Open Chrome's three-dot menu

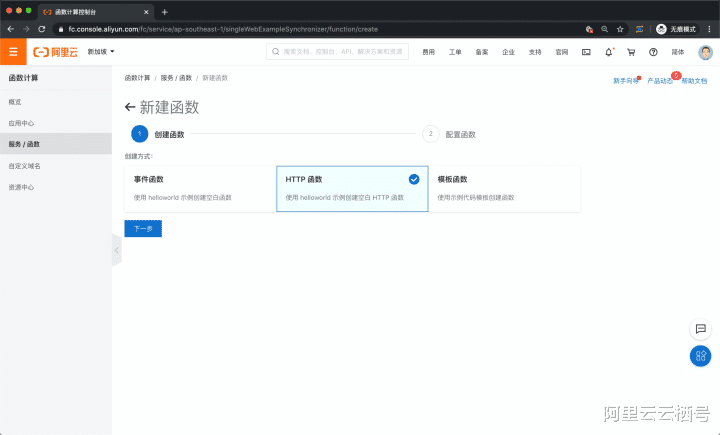click(x=709, y=29)
